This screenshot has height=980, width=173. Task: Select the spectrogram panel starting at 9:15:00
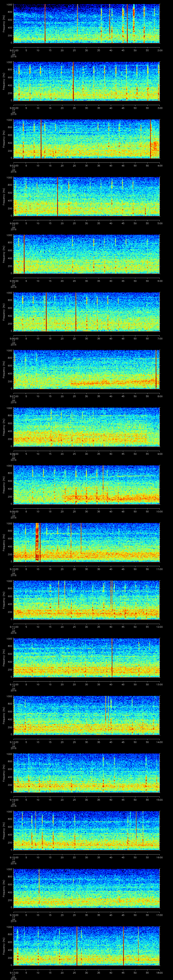(x=87, y=831)
